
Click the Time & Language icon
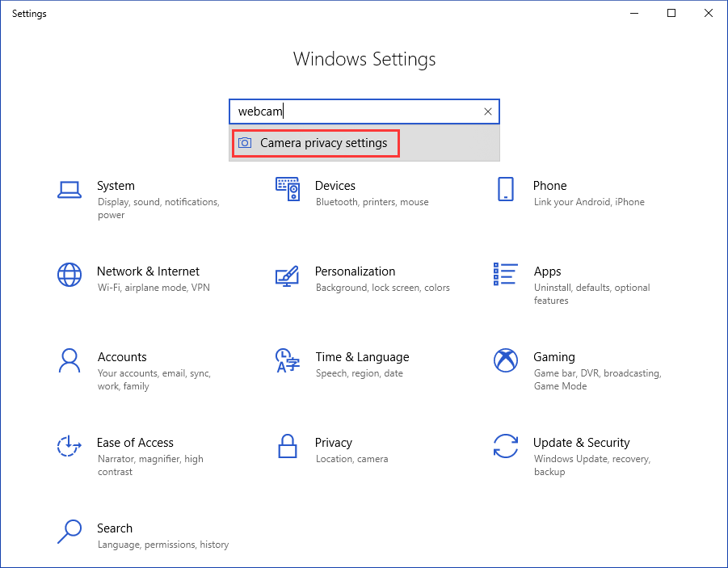[288, 360]
